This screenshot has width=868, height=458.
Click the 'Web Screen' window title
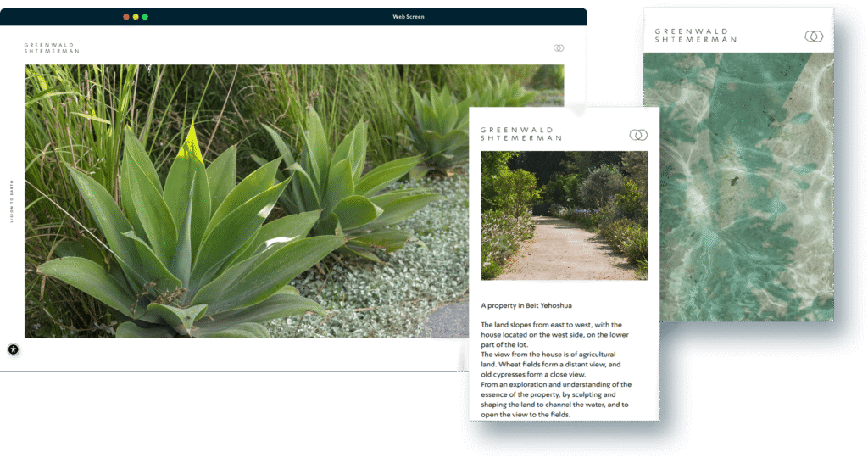click(408, 17)
